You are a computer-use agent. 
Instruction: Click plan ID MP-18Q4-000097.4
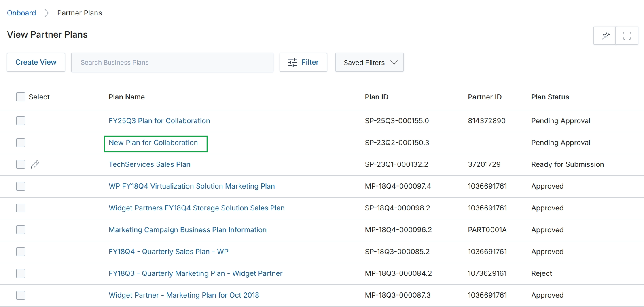click(x=398, y=186)
